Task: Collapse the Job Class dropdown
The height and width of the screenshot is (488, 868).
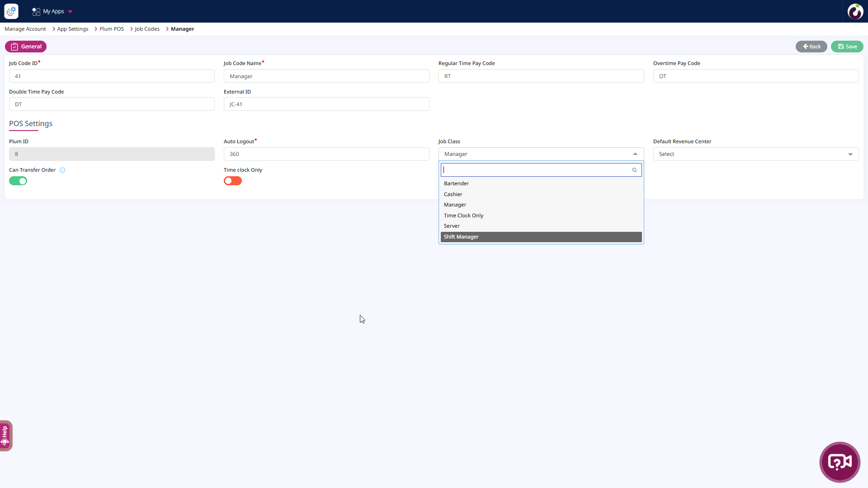Action: click(x=635, y=154)
